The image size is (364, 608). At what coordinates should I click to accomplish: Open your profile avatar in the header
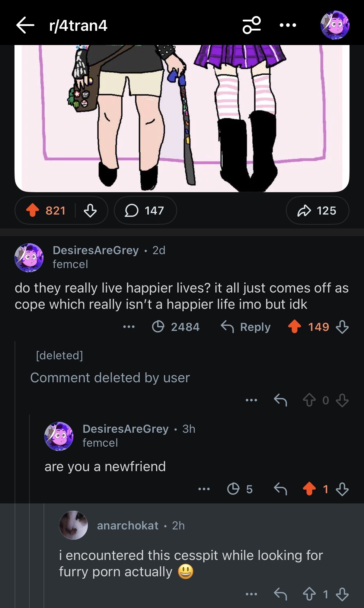tap(335, 25)
